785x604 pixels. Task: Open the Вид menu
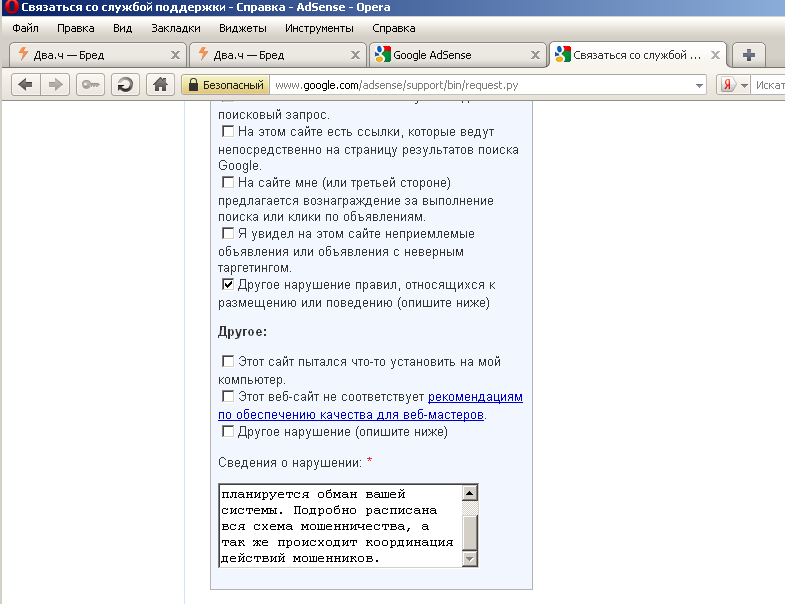tap(122, 28)
